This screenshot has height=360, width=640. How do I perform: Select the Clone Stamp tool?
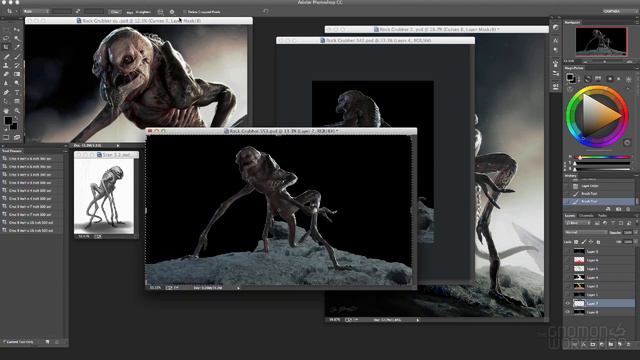[x=6, y=65]
